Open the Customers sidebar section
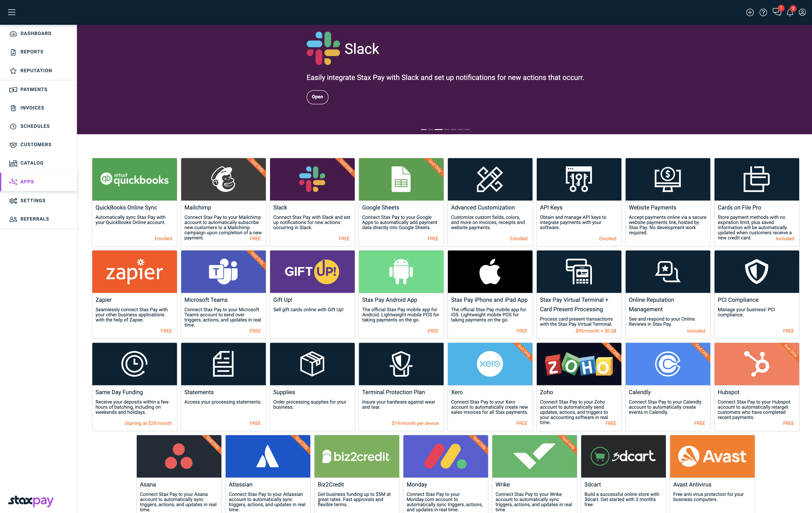This screenshot has width=812, height=513. click(36, 145)
